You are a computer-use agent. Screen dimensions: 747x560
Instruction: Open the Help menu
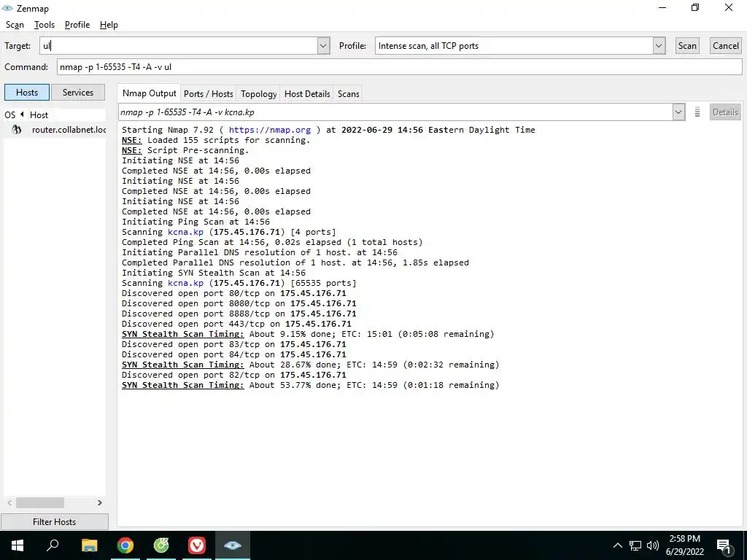[109, 25]
